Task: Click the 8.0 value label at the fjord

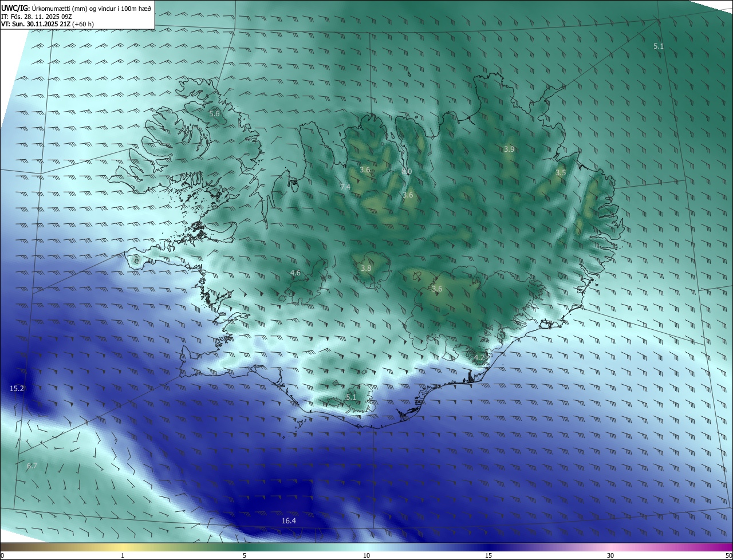Action: pyautogui.click(x=407, y=172)
